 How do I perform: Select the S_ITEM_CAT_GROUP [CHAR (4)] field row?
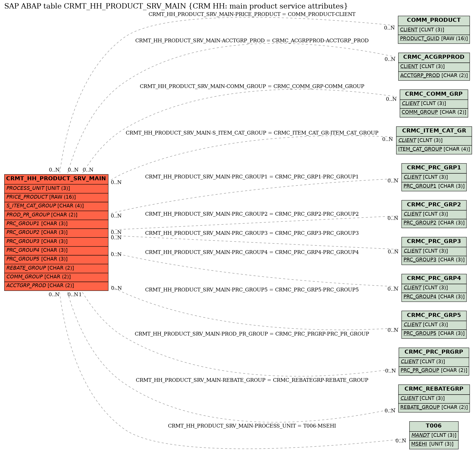[56, 206]
